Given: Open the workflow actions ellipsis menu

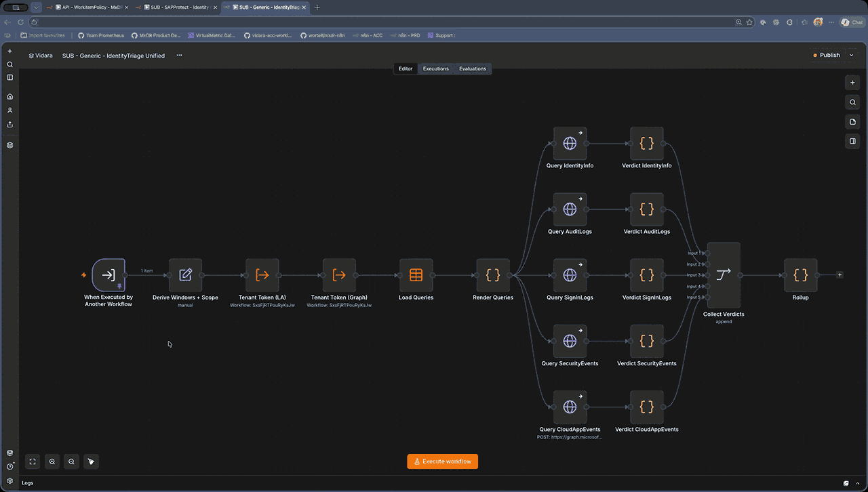Looking at the screenshot, I should coord(179,56).
